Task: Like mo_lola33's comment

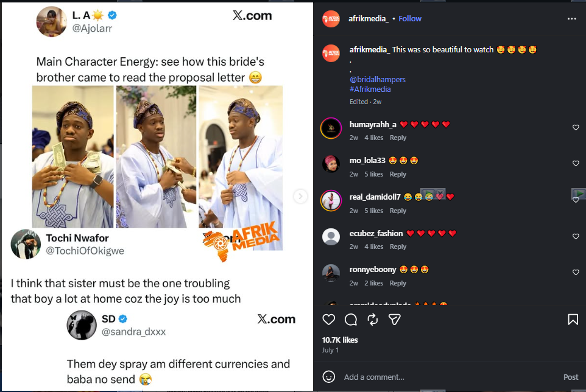Action: pos(576,164)
